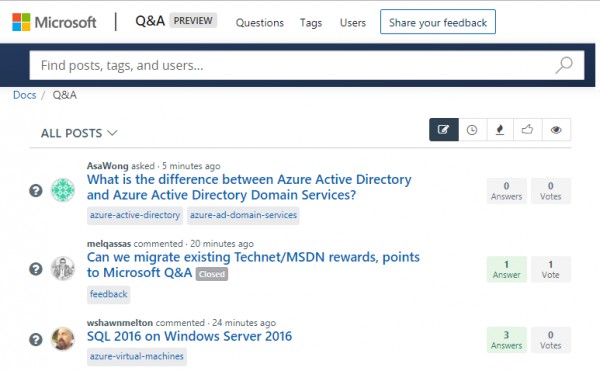600x371 pixels.
Task: Open the Questions menu item
Action: click(260, 23)
